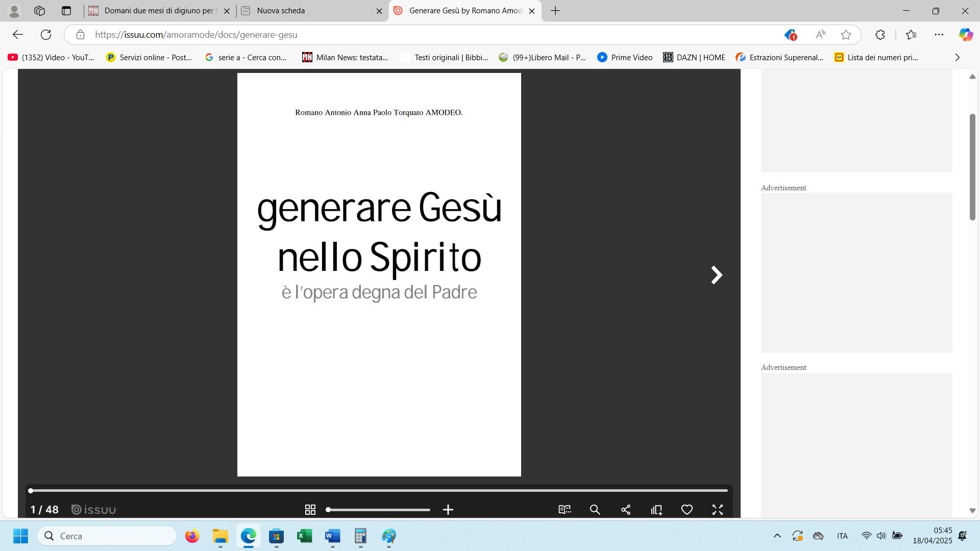Click the zoom in plus icon
The image size is (980, 551).
(x=448, y=510)
